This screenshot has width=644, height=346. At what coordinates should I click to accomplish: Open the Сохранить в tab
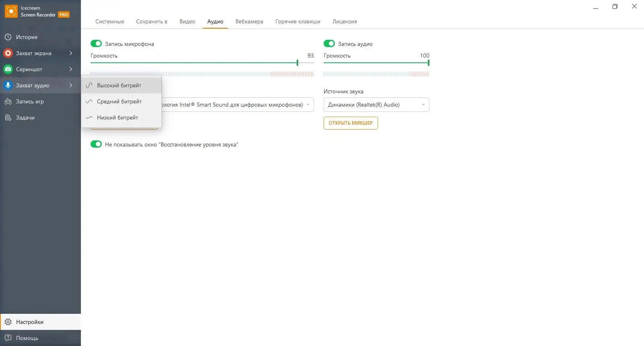click(x=152, y=21)
